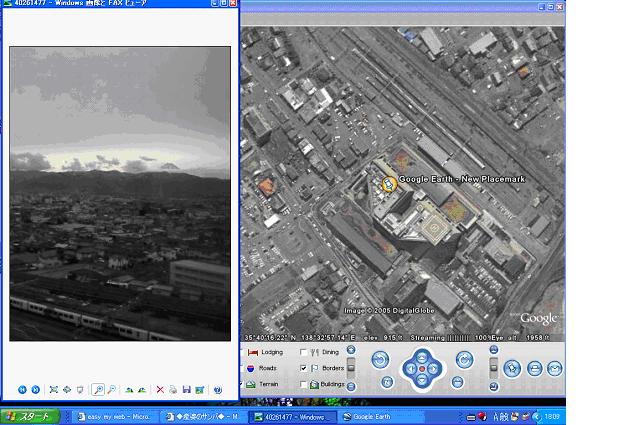The width and height of the screenshot is (640, 425).
Task: Enable the Dining layer checkbox
Action: tap(305, 353)
